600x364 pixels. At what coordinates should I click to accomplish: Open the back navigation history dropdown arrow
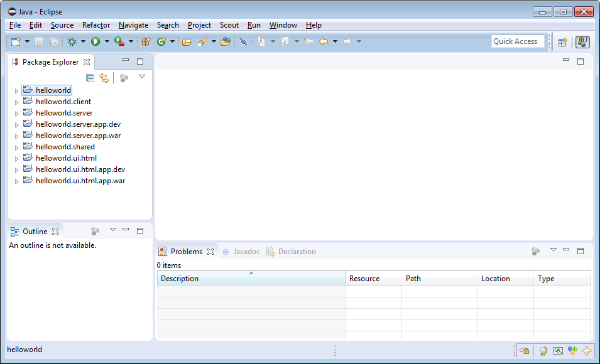(x=335, y=41)
